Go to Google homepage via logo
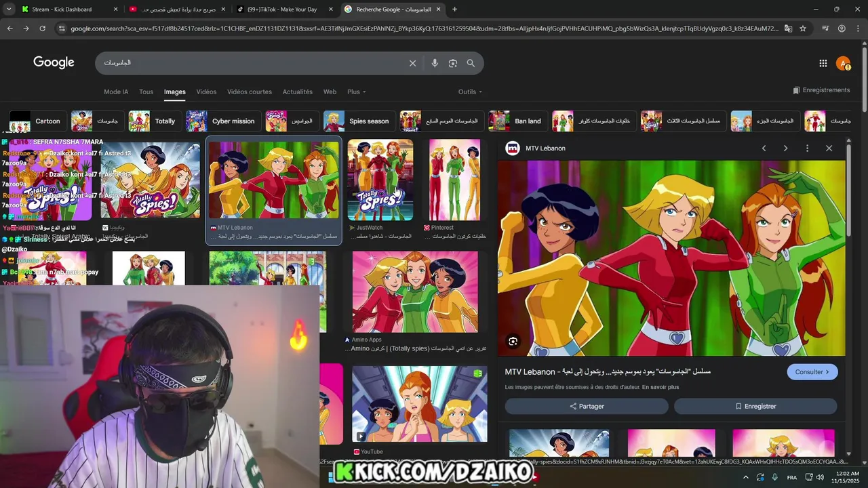The image size is (868, 488). pos(54,62)
